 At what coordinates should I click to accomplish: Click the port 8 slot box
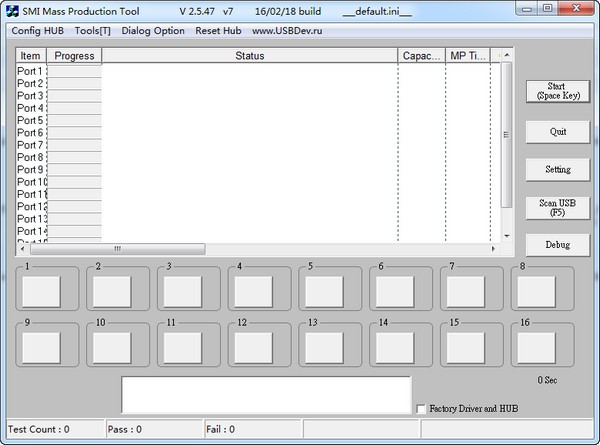[536, 291]
